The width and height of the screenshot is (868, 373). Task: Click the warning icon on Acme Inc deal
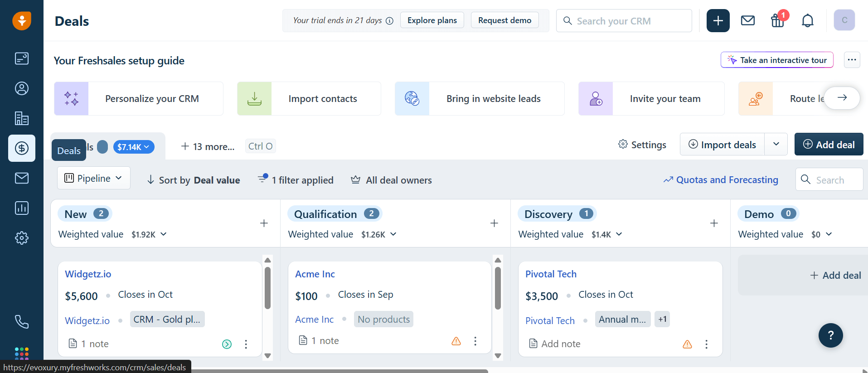[456, 341]
